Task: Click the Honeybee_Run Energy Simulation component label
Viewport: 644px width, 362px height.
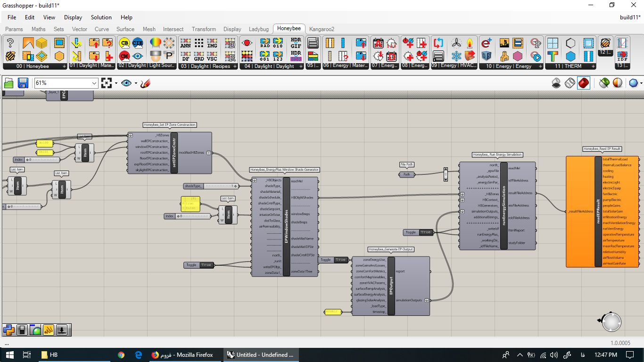Action: coord(497,155)
